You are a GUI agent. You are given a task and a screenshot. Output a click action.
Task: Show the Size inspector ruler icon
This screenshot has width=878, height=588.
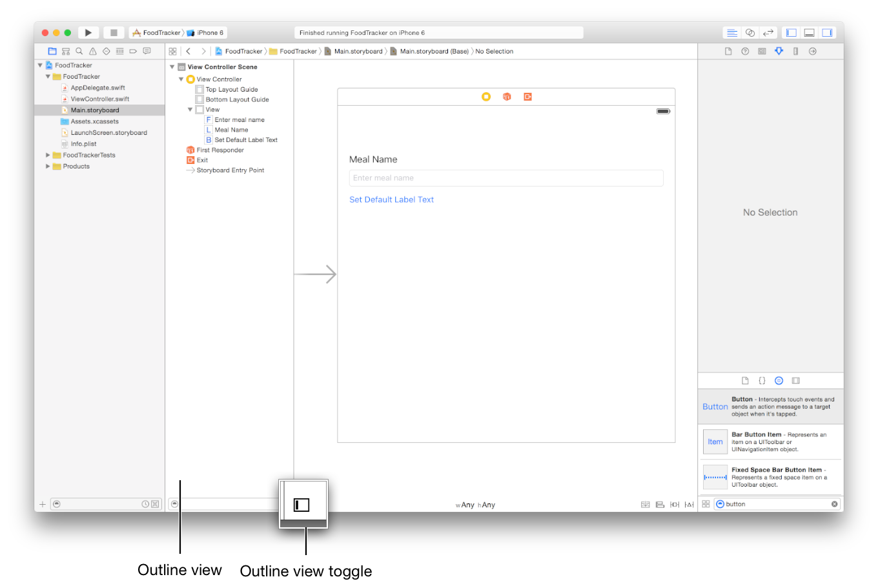796,51
